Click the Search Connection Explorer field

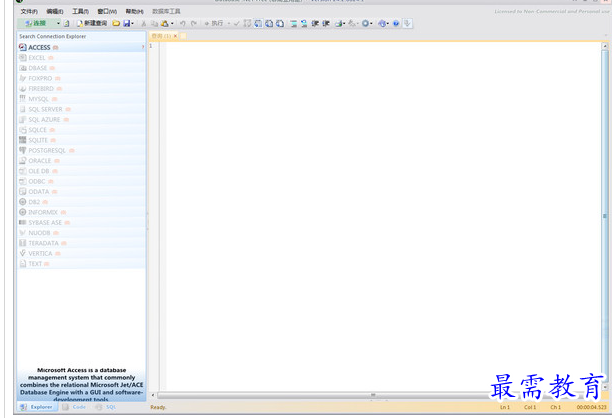81,36
